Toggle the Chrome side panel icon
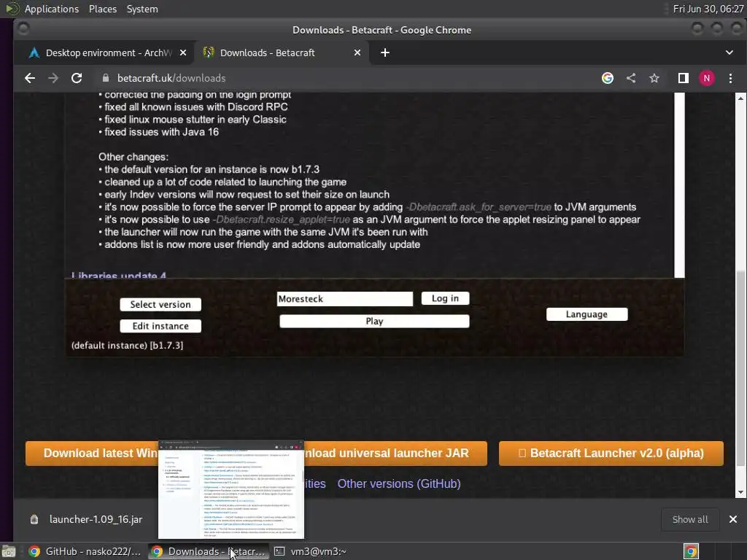 pos(683,78)
